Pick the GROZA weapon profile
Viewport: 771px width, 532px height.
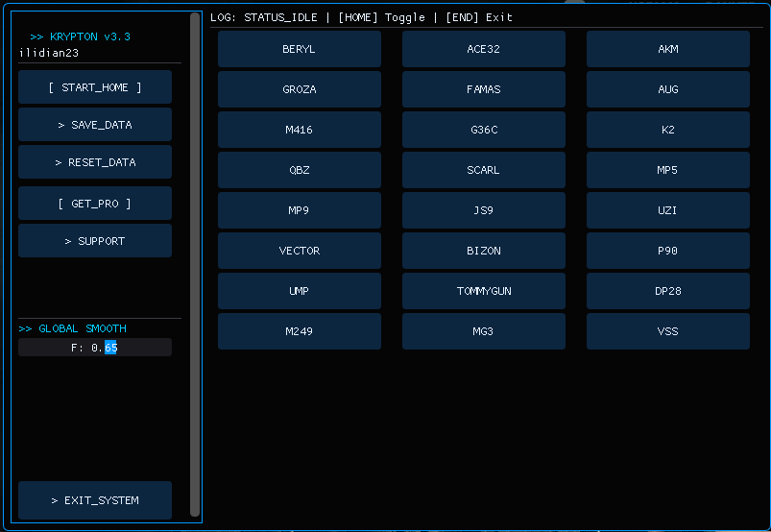point(299,89)
